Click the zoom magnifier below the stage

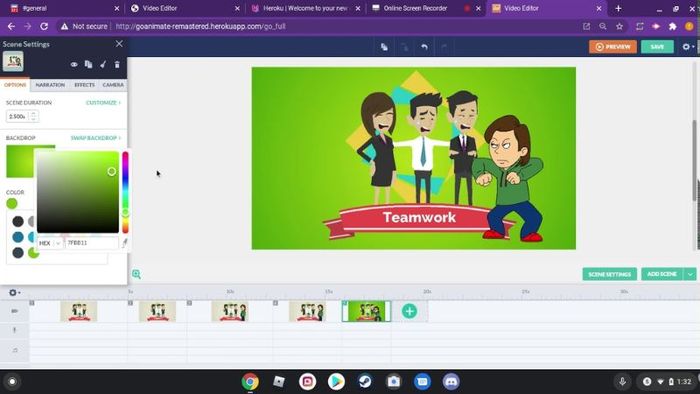coord(137,274)
